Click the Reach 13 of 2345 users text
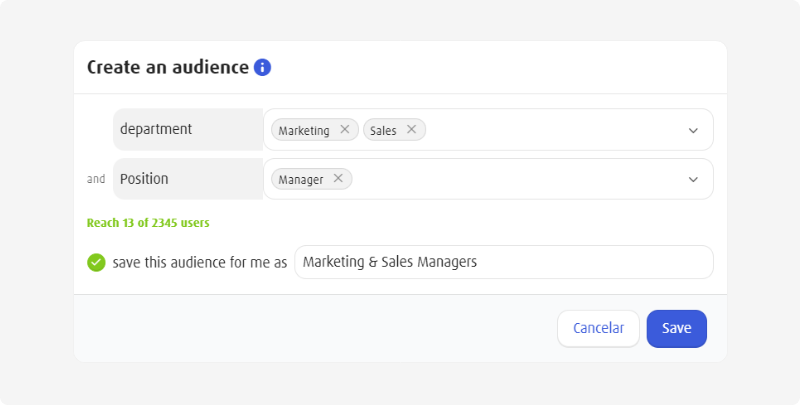The image size is (800, 405). click(148, 223)
